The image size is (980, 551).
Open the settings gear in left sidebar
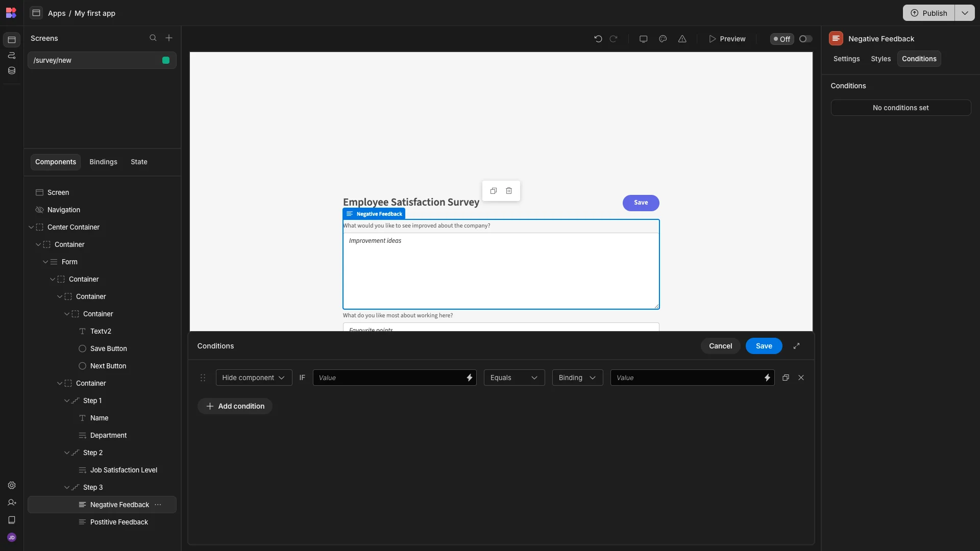(12, 485)
